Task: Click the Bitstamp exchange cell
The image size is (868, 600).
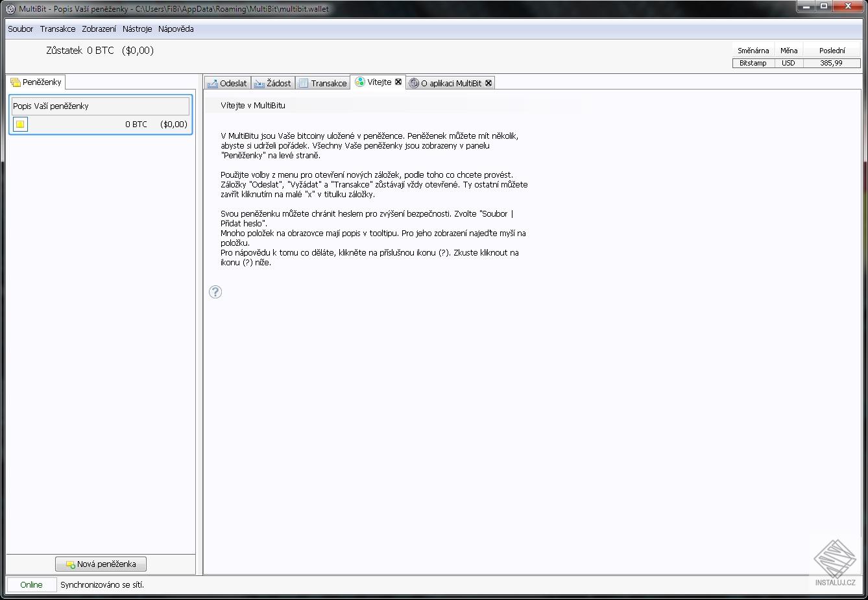Action: pyautogui.click(x=753, y=63)
